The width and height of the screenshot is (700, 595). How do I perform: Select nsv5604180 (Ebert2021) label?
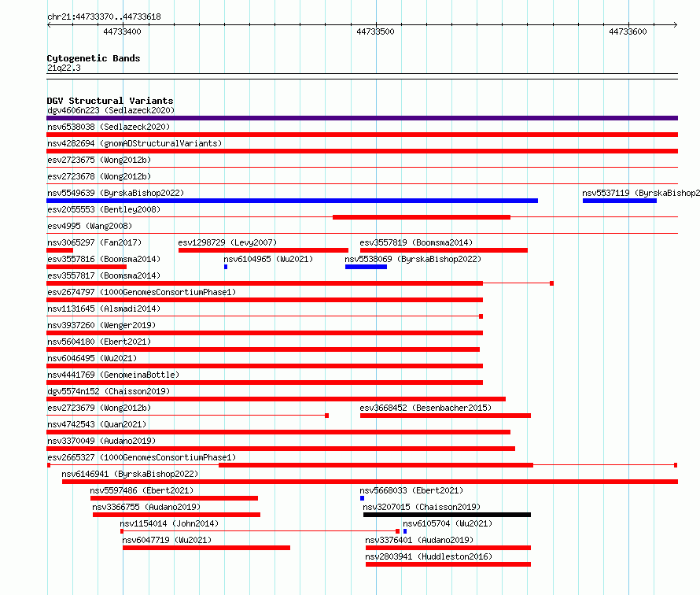pos(99,342)
